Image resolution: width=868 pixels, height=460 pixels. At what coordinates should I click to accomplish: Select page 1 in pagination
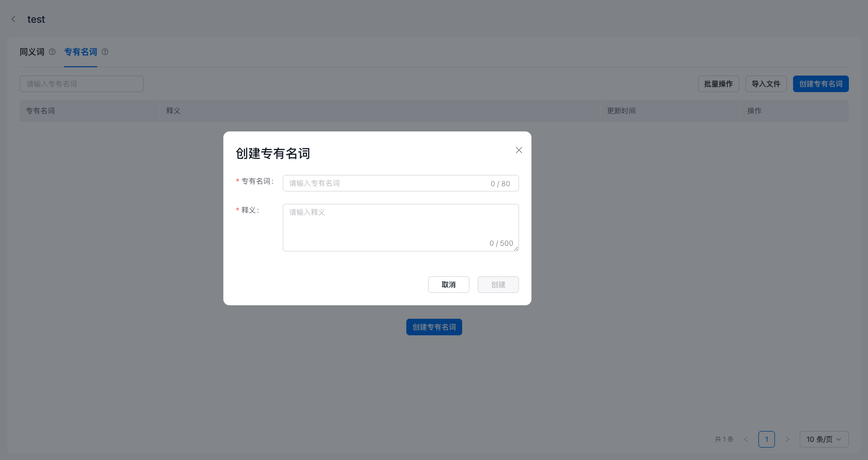[x=767, y=439]
